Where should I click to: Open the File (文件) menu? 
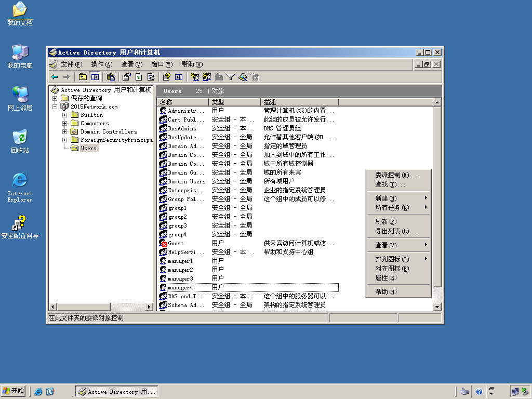click(71, 64)
